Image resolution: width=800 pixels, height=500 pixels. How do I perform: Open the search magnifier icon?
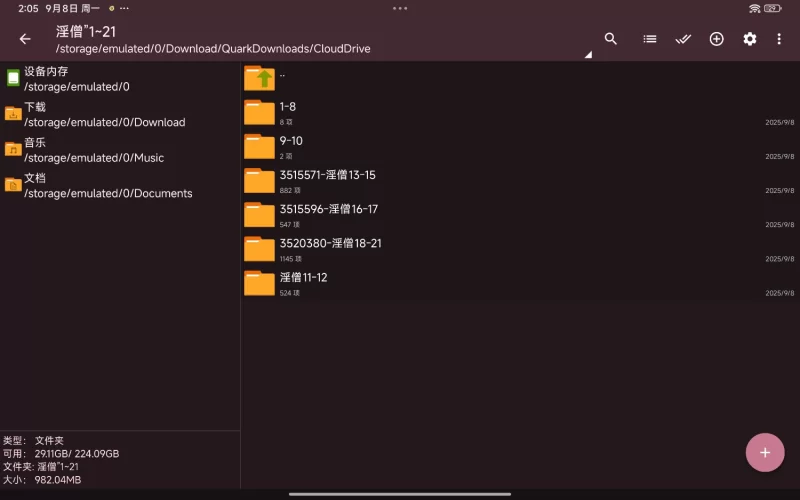(x=611, y=39)
